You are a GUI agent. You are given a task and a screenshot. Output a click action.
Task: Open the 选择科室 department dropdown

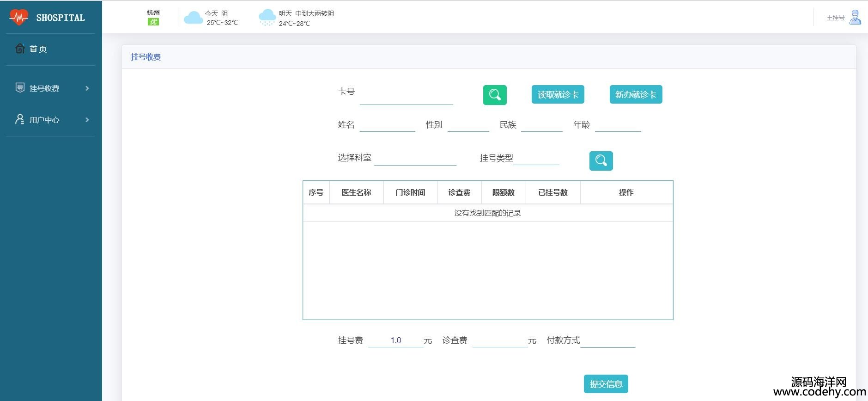coord(415,158)
